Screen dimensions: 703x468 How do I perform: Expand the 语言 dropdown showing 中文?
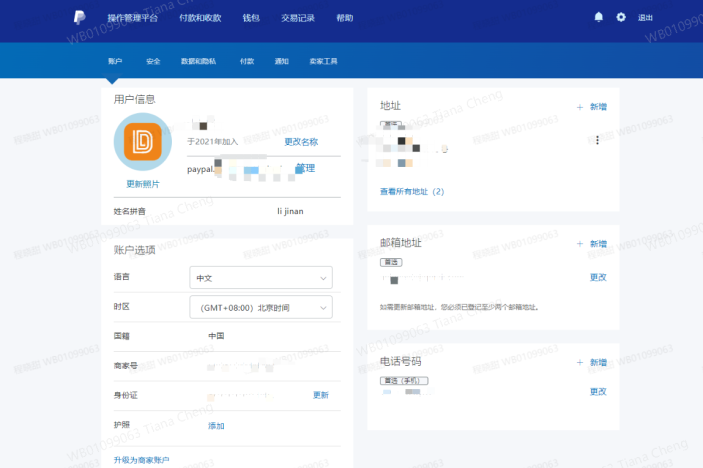tap(260, 277)
